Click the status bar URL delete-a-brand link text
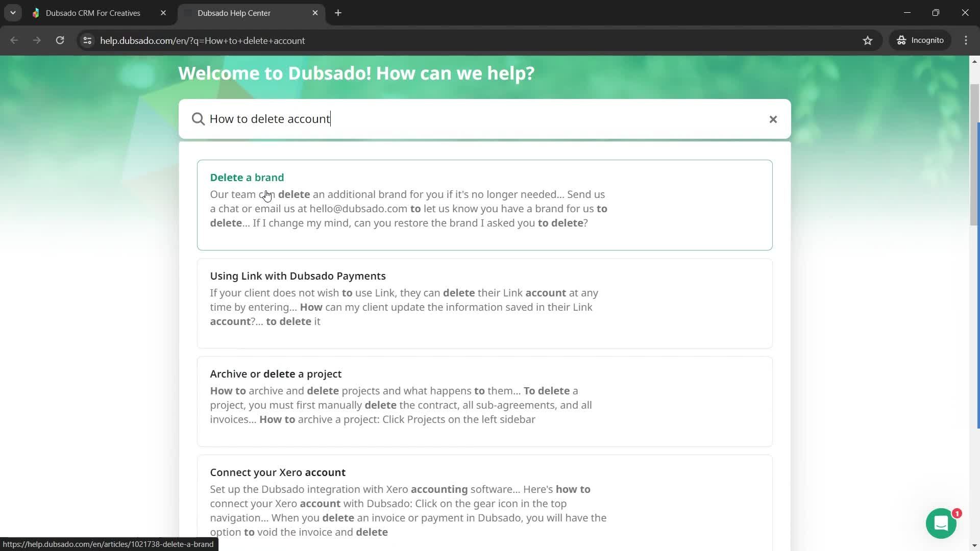The height and width of the screenshot is (551, 980). (x=108, y=544)
